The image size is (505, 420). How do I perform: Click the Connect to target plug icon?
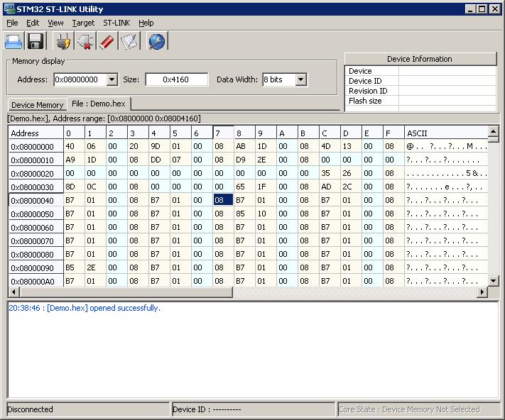[63, 41]
